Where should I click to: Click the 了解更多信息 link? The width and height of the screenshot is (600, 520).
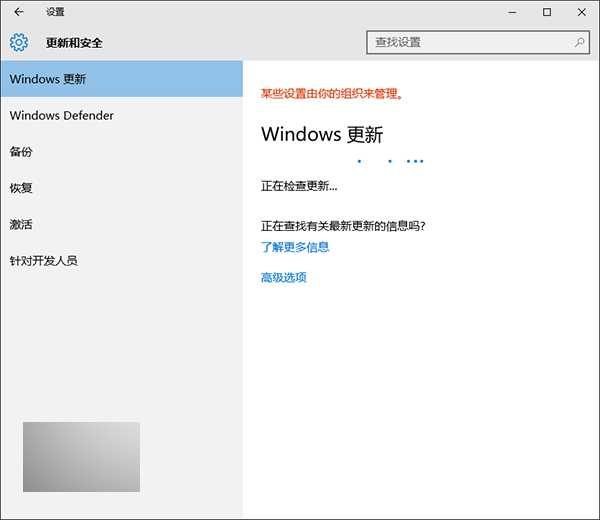point(295,247)
